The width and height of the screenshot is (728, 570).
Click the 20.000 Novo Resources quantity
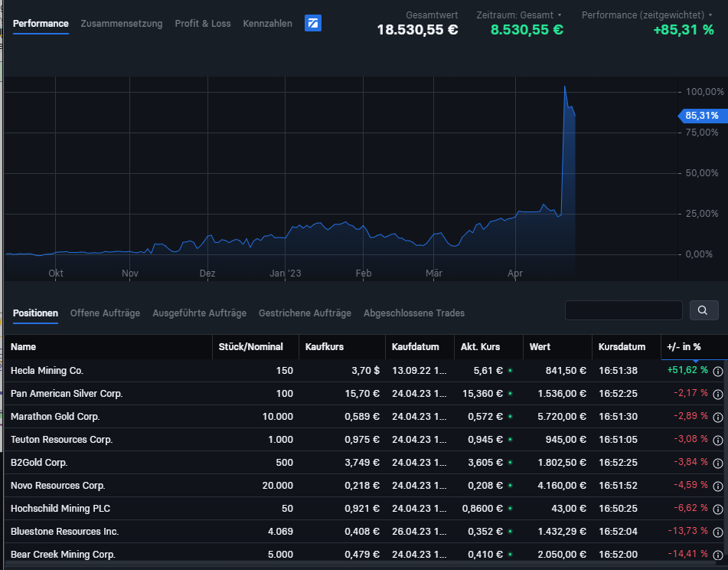[x=278, y=486]
